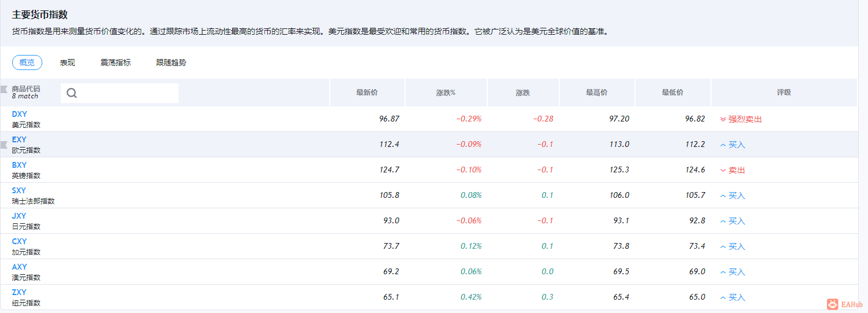Sort by the 涨跌% column header
The height and width of the screenshot is (313, 868).
pyautogui.click(x=446, y=93)
